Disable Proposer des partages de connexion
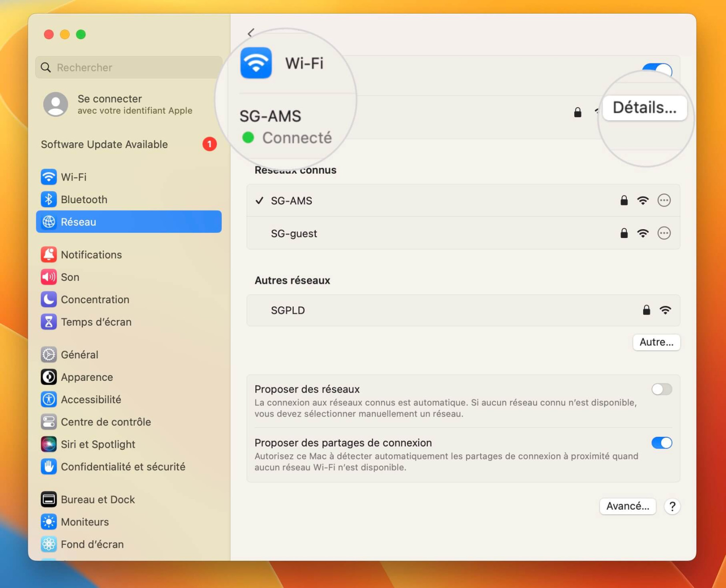 tap(662, 443)
